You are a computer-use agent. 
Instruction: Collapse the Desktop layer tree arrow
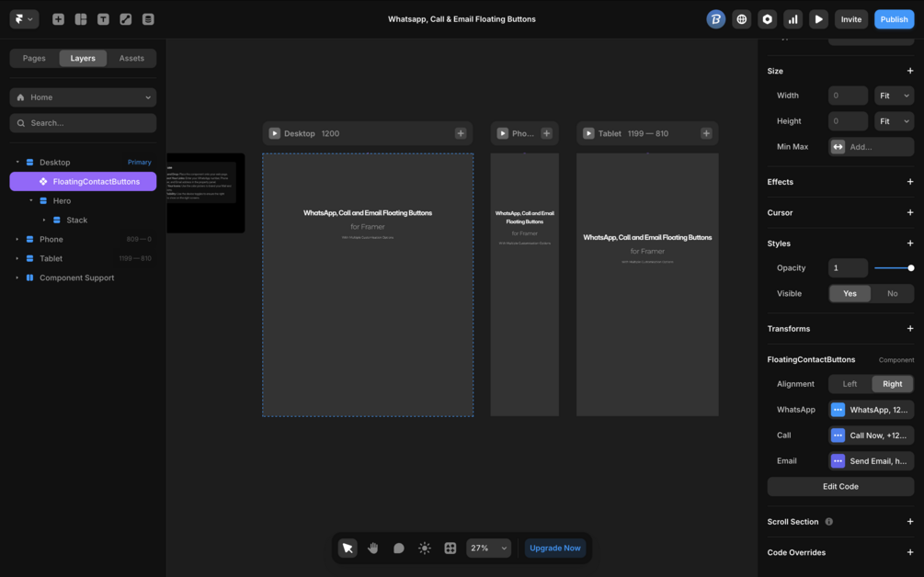(x=17, y=162)
